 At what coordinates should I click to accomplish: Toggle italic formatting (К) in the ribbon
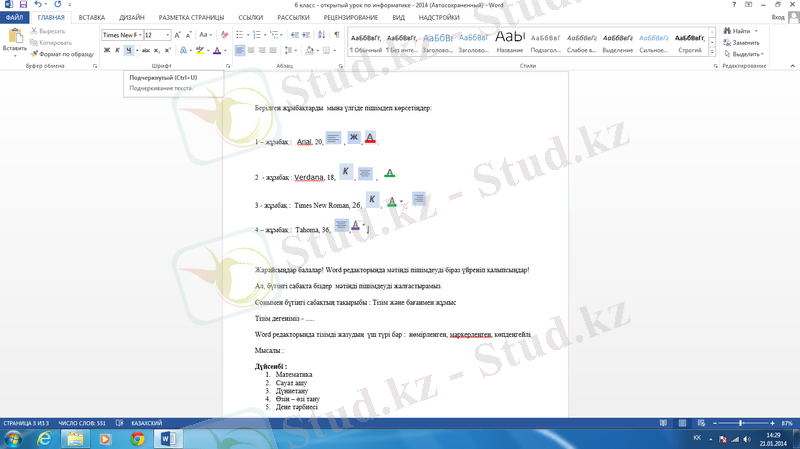[x=118, y=50]
